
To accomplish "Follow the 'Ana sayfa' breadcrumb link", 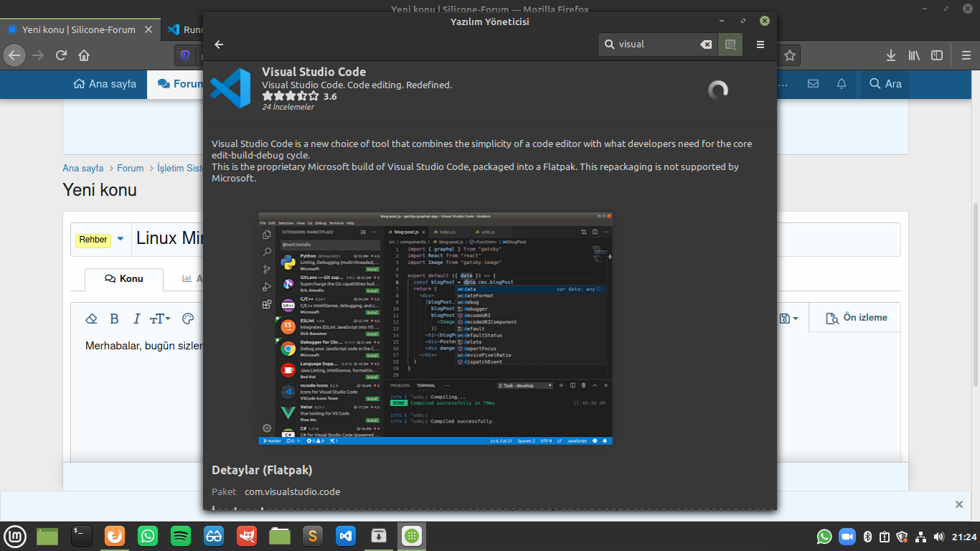I will [83, 168].
